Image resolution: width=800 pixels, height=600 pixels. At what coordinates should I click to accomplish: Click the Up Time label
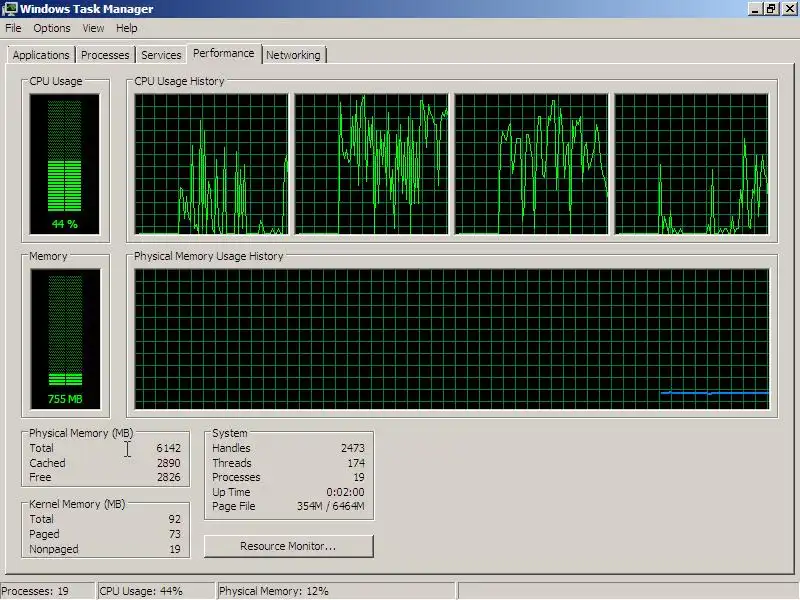coord(231,492)
